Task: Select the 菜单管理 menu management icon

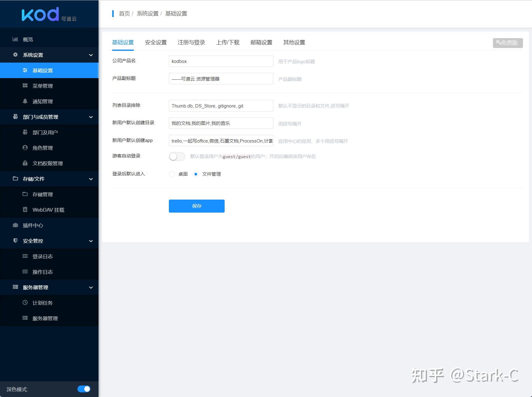Action: (x=25, y=86)
